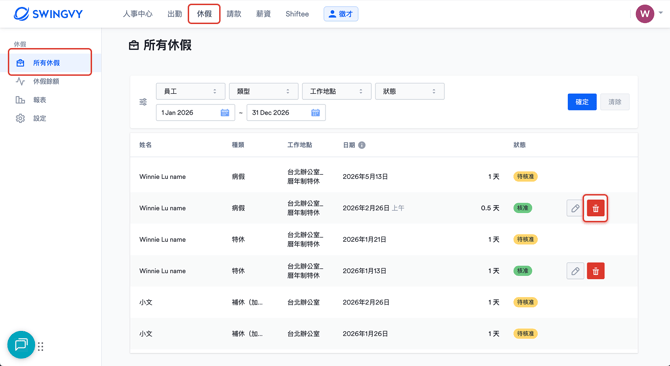Click the 徵才 recruiting button
The height and width of the screenshot is (366, 670).
341,14
